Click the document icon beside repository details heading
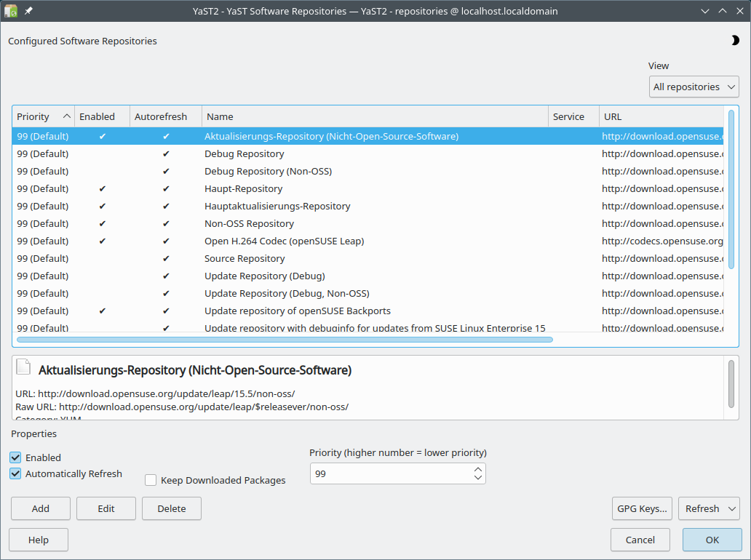 point(23,367)
